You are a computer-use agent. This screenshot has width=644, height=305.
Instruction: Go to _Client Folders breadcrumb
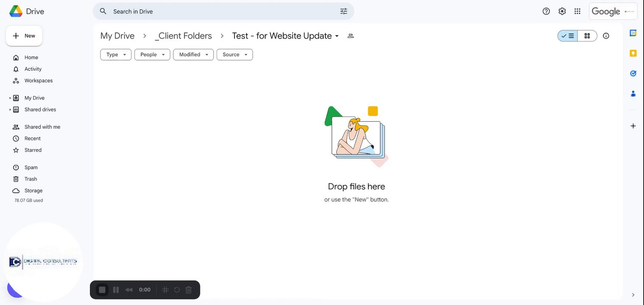tap(184, 36)
